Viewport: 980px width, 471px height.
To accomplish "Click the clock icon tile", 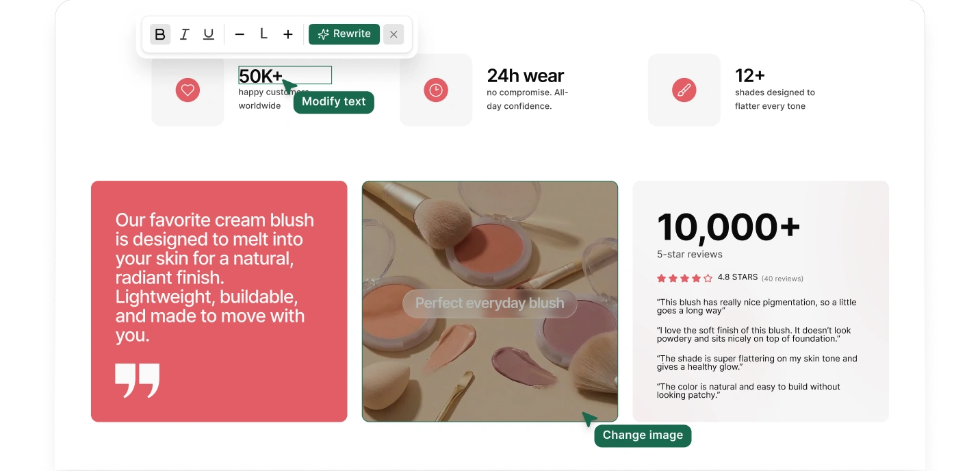I will pyautogui.click(x=436, y=90).
